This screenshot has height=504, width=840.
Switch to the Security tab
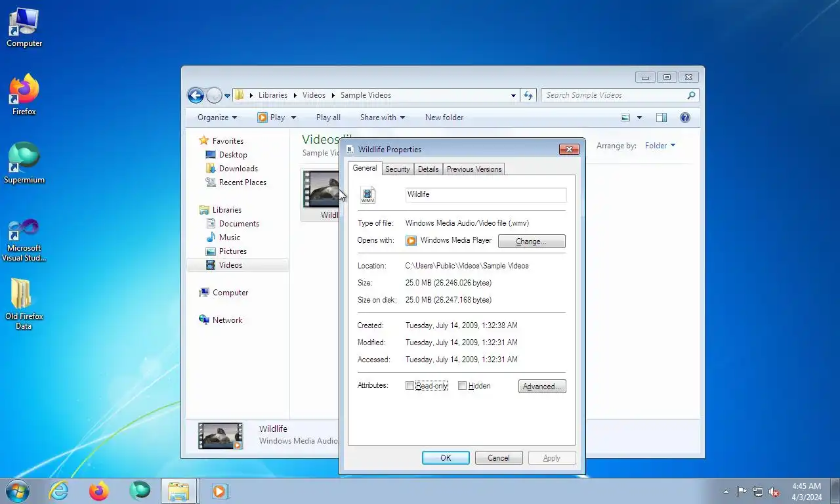tap(398, 169)
